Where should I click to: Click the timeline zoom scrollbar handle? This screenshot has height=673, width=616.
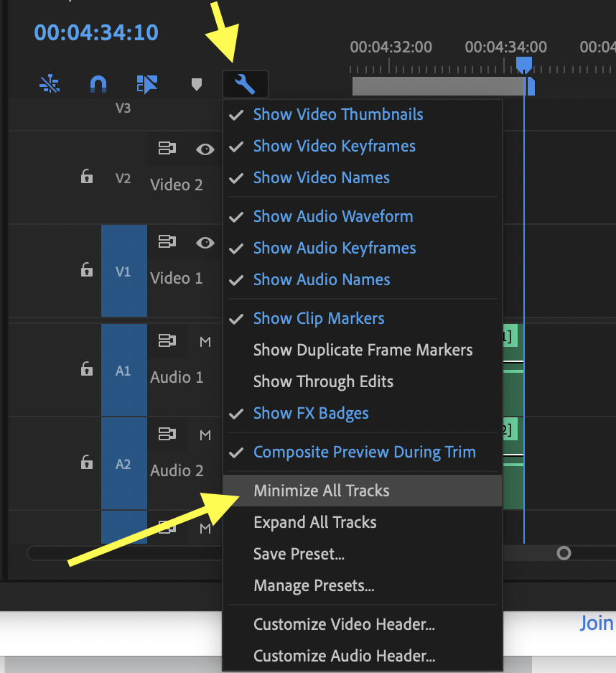564,553
